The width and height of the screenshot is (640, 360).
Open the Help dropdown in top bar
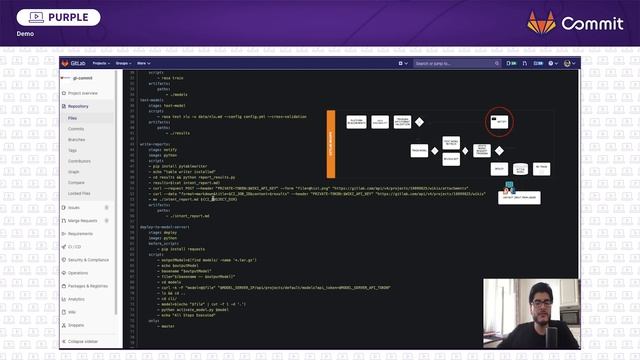coord(553,63)
